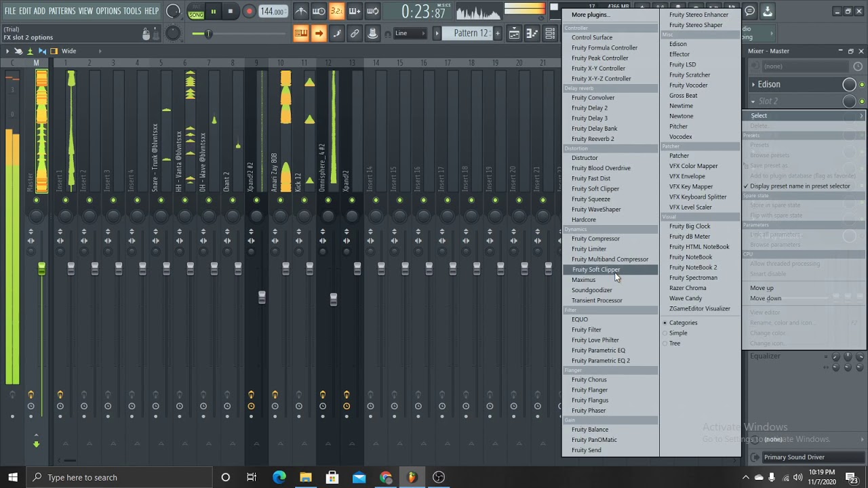Toggle the link/multilink controllers icon
This screenshot has width=868, height=488.
(354, 33)
